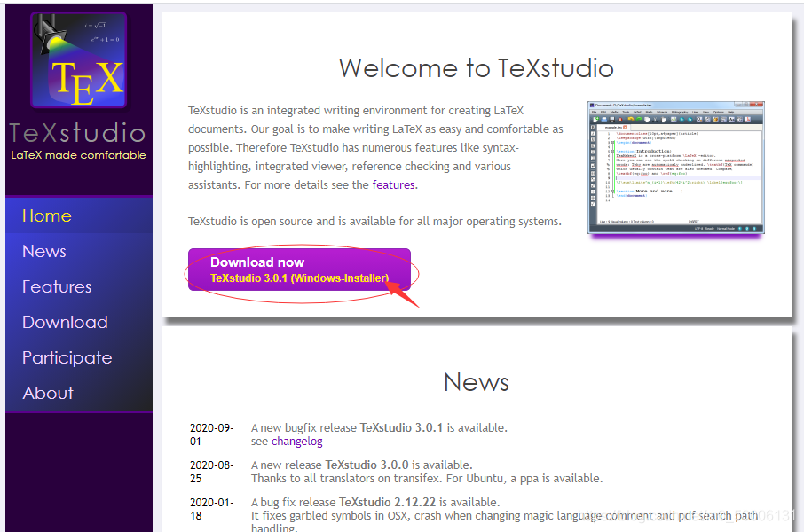Screen dimensions: 804x532
Task: Click the TeXstudio editor screenshot thumbnail
Action: point(676,168)
